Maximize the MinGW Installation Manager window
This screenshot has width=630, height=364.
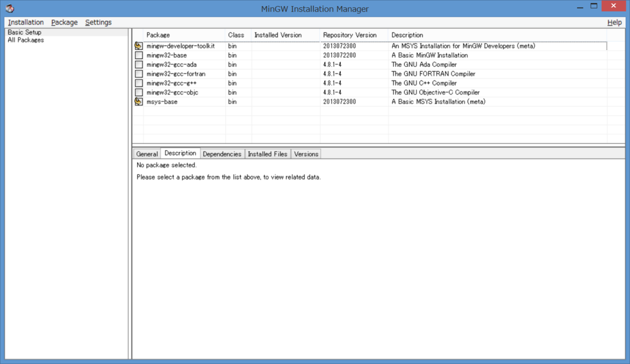(594, 6)
